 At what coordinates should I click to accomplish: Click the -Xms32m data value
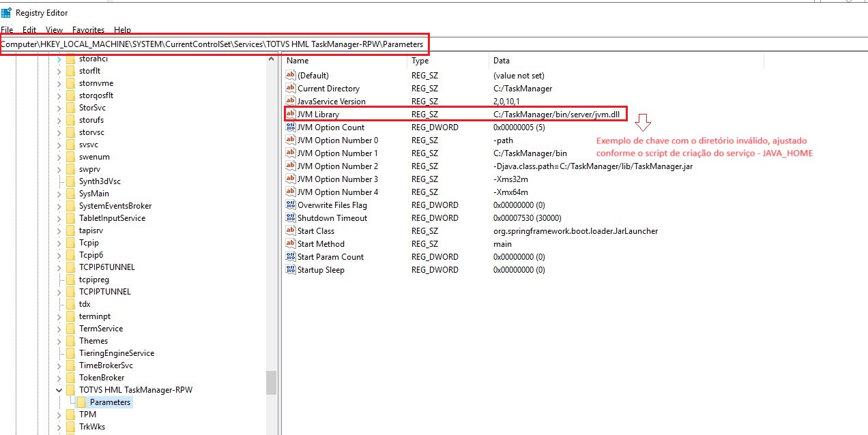510,179
